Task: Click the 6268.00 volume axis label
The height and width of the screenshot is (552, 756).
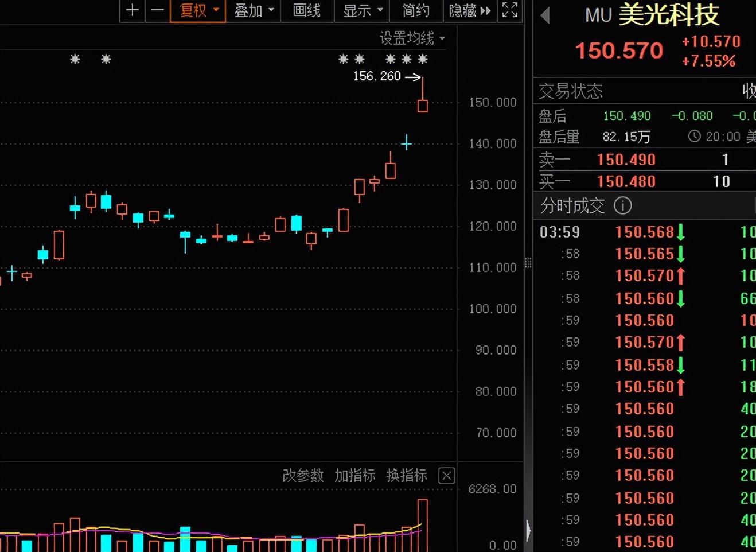Action: pyautogui.click(x=492, y=489)
